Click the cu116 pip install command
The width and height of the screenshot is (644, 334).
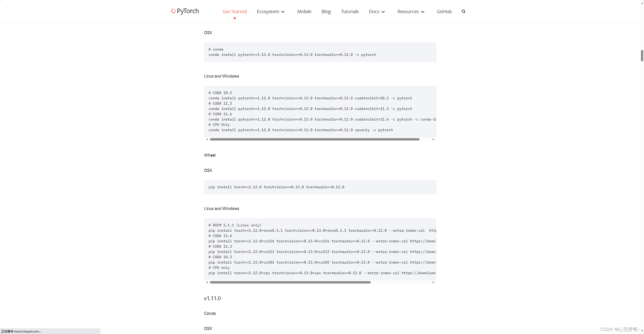click(x=322, y=241)
